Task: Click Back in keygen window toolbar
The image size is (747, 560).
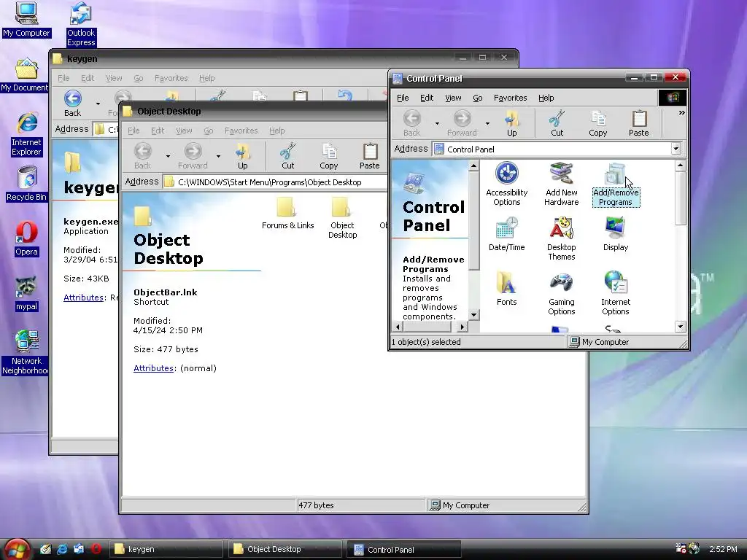Action: point(72,104)
